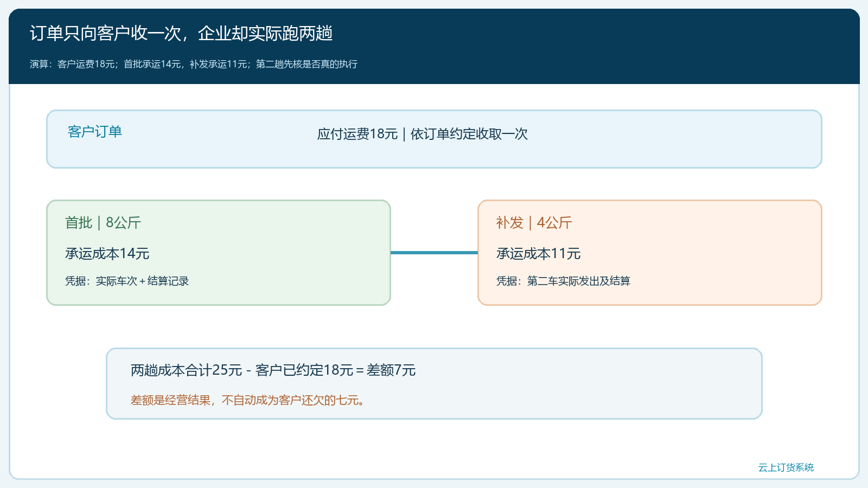Click the 云上订货系统 footer label
The width and height of the screenshot is (868, 488).
point(786,467)
